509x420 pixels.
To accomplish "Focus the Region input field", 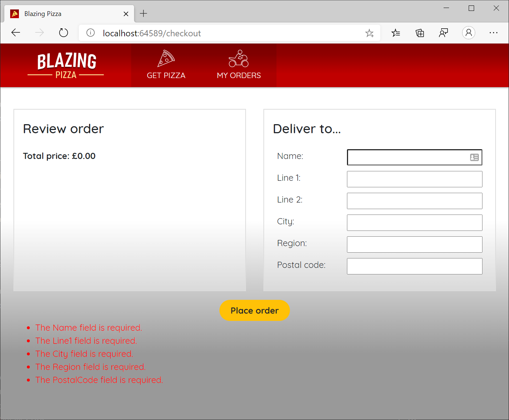I will [x=415, y=244].
